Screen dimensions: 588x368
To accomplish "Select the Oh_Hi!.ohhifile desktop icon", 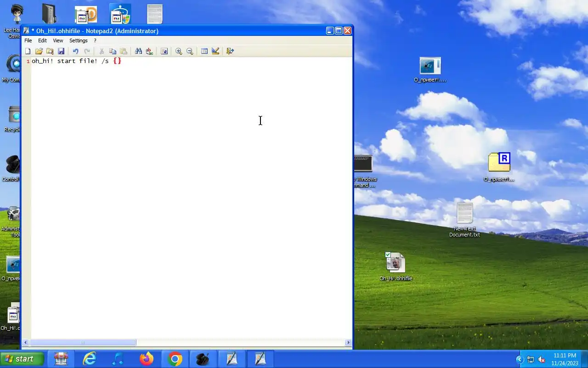I will [x=396, y=267].
